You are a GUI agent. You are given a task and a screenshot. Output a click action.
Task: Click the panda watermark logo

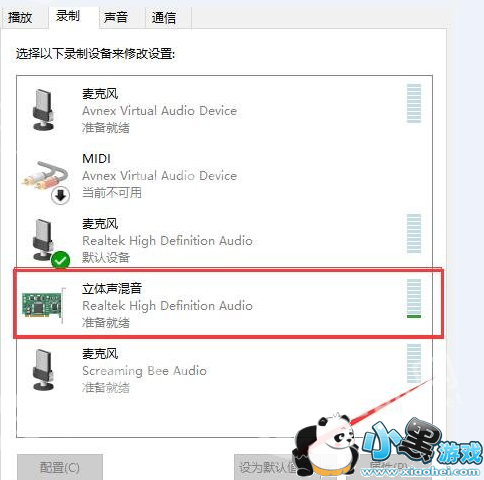(x=324, y=445)
